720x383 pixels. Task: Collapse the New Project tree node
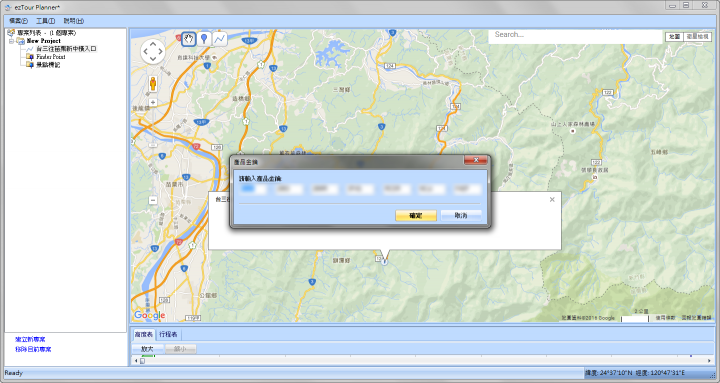coord(11,41)
